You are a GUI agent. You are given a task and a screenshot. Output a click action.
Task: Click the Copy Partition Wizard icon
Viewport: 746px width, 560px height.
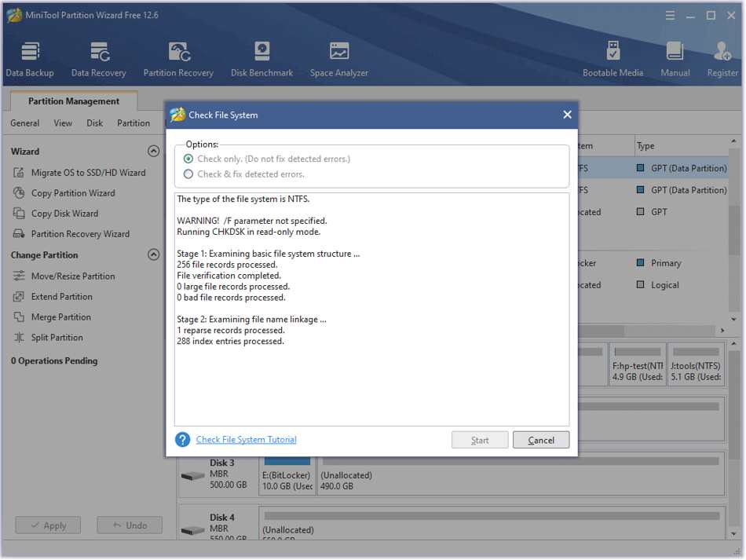point(19,192)
